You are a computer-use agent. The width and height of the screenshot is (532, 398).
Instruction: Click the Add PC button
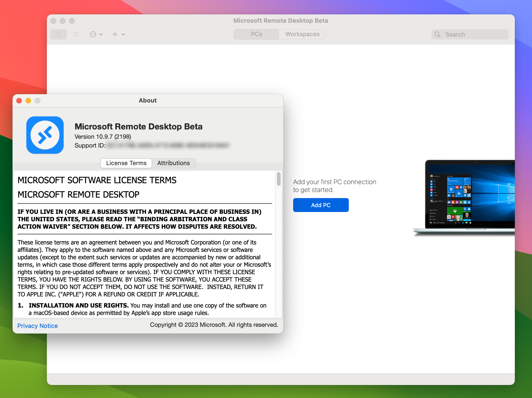coord(320,205)
